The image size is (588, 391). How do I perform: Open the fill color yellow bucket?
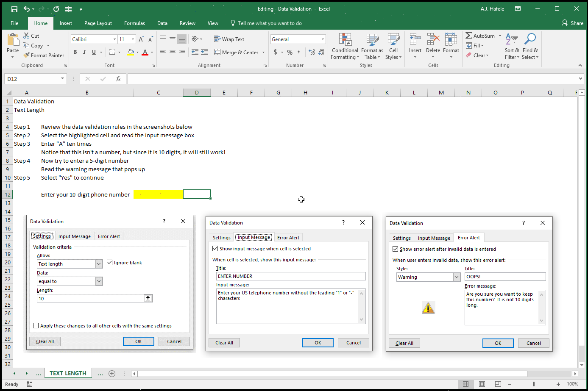pyautogui.click(x=131, y=52)
